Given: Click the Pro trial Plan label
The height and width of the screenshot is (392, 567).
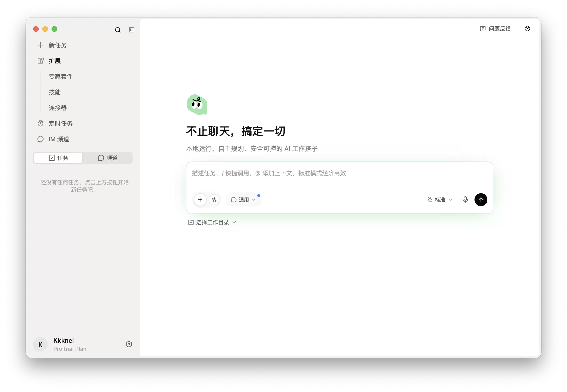Looking at the screenshot, I should point(70,349).
